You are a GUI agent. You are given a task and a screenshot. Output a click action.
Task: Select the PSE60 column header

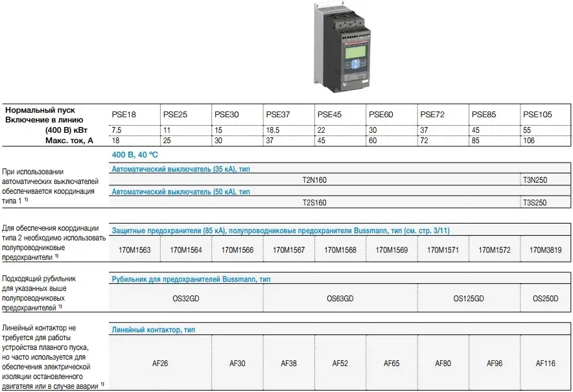pos(380,114)
